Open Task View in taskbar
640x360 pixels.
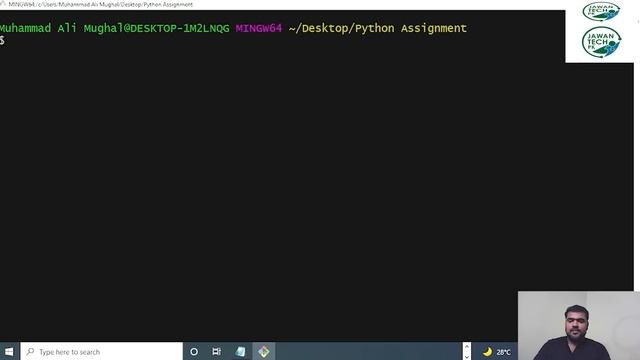(x=217, y=351)
